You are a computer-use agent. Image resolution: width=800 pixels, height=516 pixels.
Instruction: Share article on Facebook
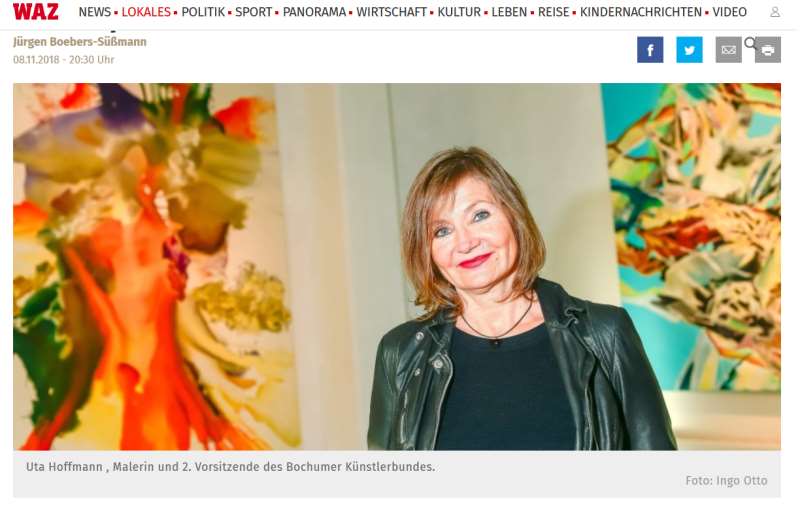pos(650,50)
